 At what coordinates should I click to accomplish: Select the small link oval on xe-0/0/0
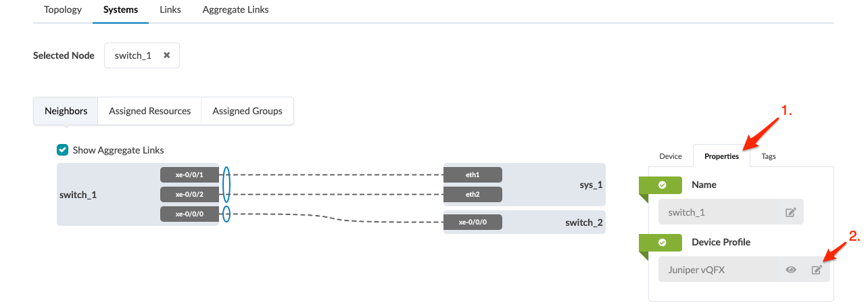pyautogui.click(x=226, y=214)
